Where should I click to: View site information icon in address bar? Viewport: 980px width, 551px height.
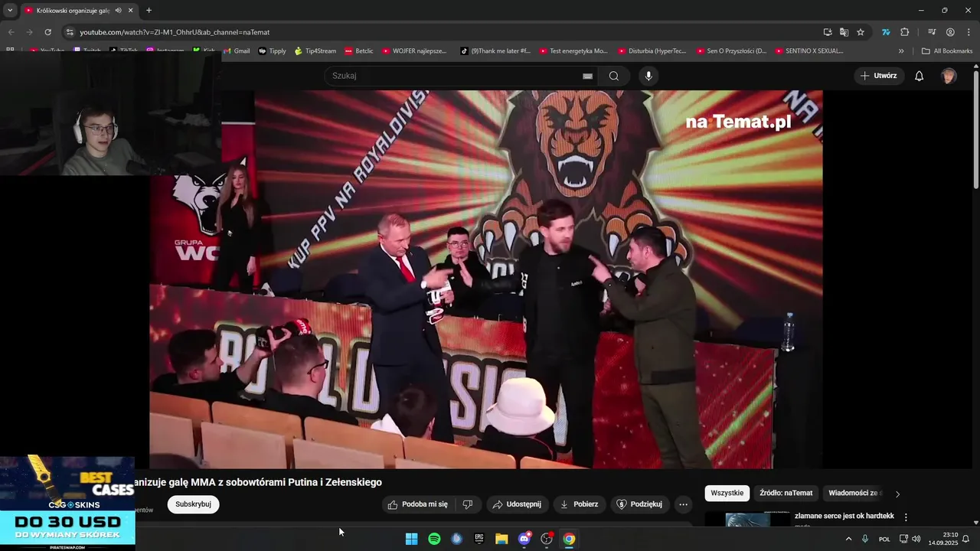click(70, 32)
